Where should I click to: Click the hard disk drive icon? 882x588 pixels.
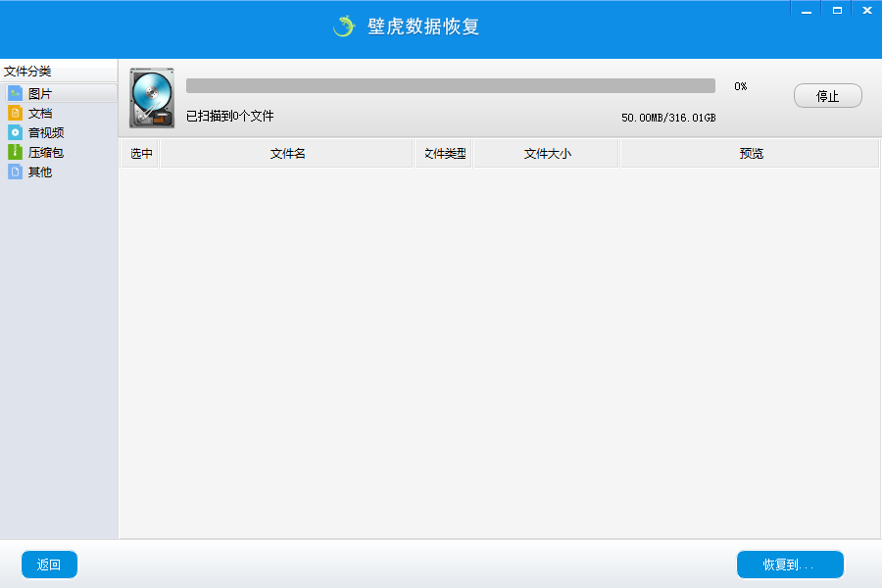click(x=152, y=98)
